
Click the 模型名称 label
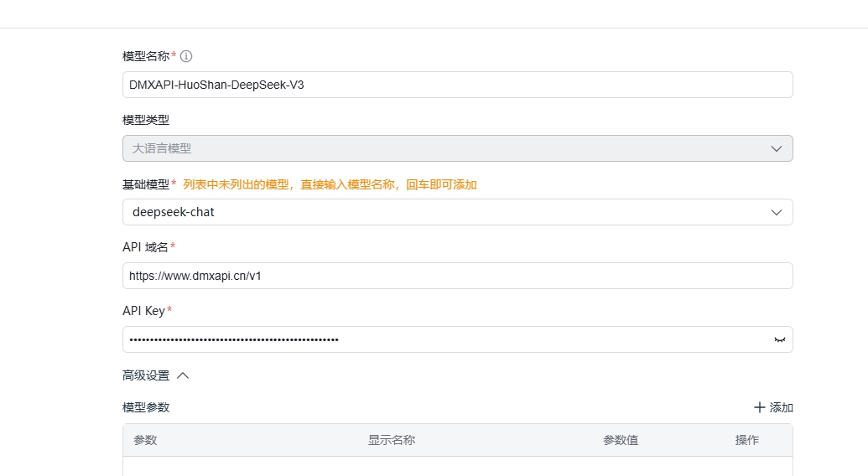pyautogui.click(x=146, y=56)
